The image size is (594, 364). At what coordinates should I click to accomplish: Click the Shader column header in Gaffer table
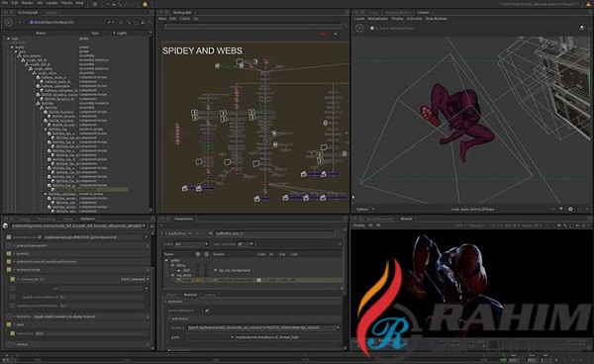coord(219,254)
